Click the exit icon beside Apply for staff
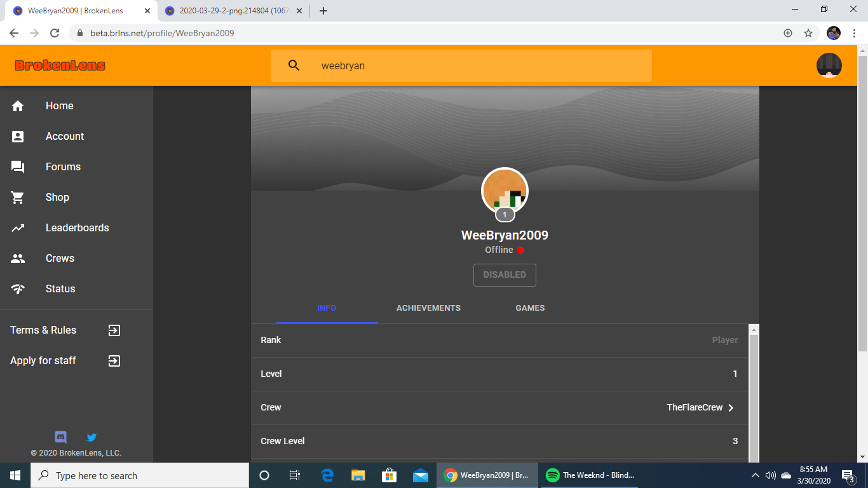This screenshot has height=488, width=868. point(114,361)
